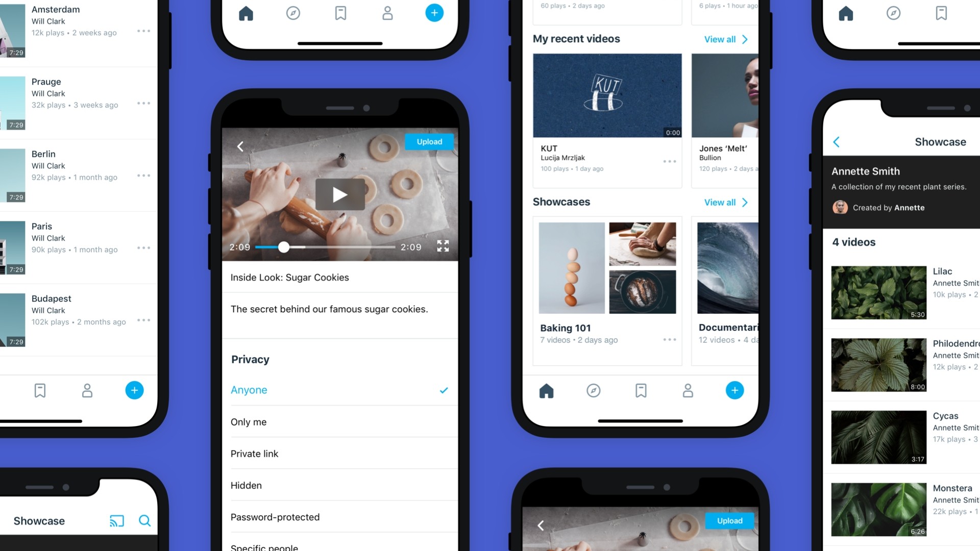The height and width of the screenshot is (551, 980).
Task: Click the Lilac video thumbnail in Showcase
Action: coord(878,292)
